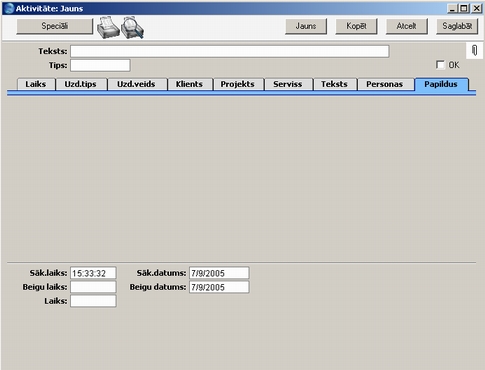The image size is (485, 370).
Task: Maximize the Aktivitāte window
Action: [x=464, y=8]
